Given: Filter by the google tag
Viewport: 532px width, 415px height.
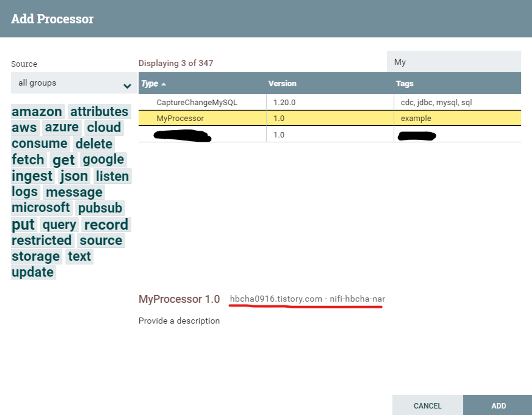Looking at the screenshot, I should pyautogui.click(x=103, y=160).
